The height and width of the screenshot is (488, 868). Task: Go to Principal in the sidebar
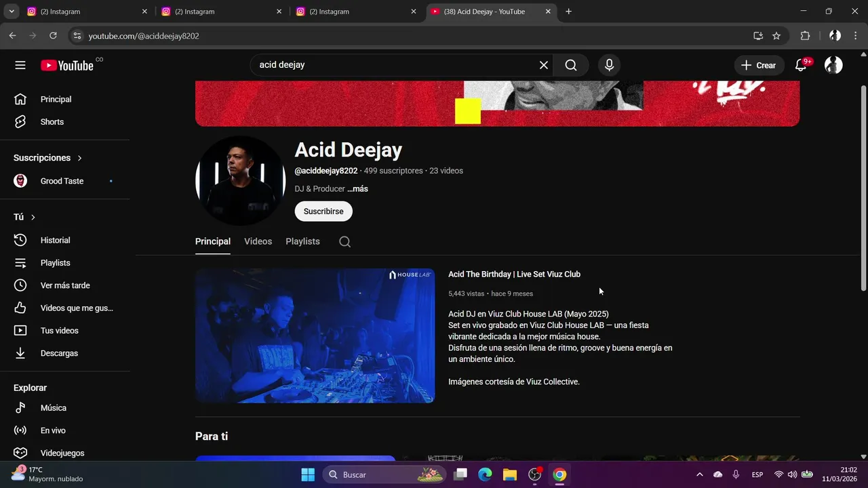[65, 99]
